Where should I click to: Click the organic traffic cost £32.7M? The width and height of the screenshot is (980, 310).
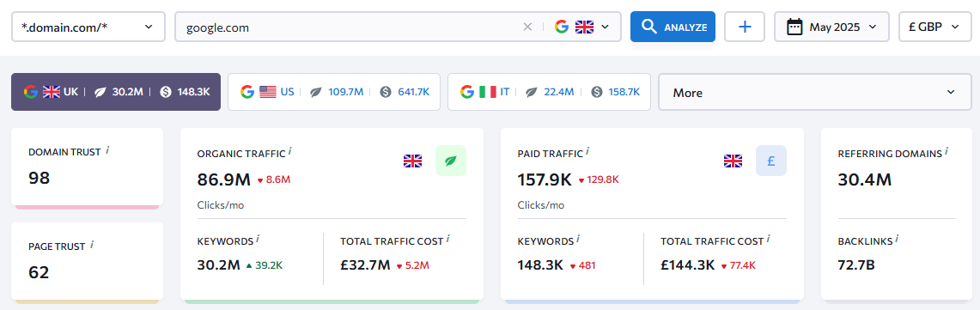[x=366, y=265]
